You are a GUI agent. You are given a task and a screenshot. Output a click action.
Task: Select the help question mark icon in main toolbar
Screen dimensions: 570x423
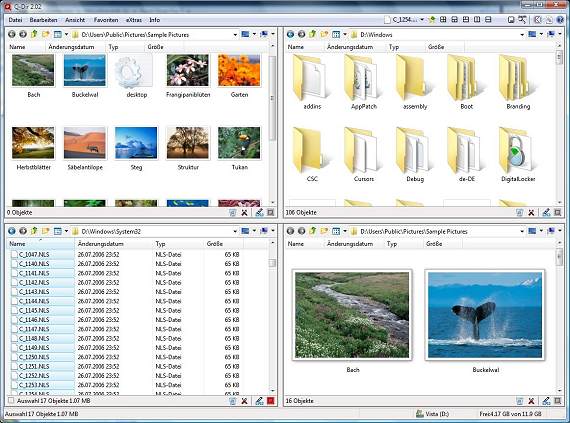pos(561,20)
